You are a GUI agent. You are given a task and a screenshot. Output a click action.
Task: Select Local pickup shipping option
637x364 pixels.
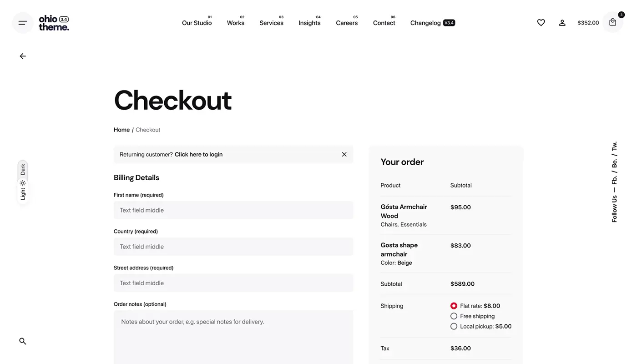(454, 326)
